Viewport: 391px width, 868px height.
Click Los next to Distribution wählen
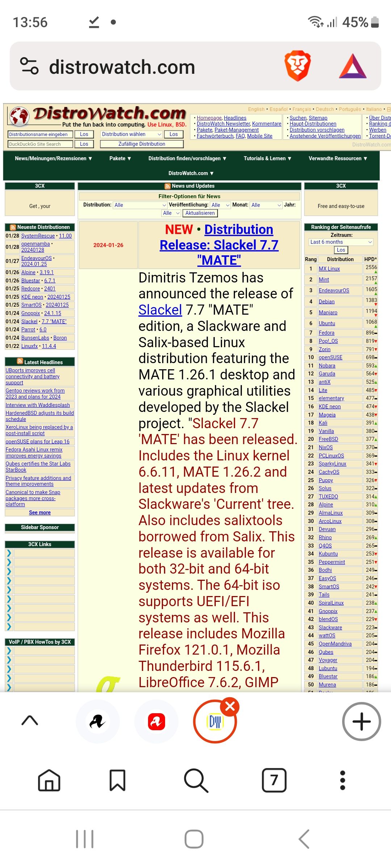[174, 134]
